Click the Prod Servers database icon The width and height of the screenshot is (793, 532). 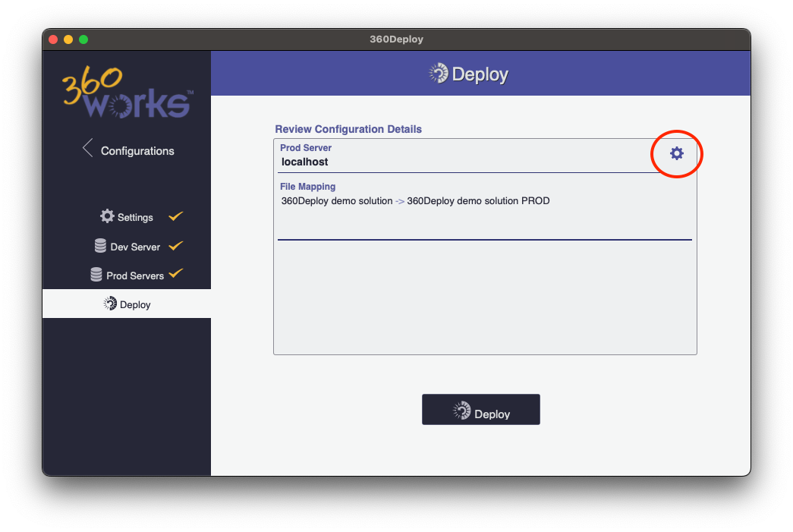(96, 275)
